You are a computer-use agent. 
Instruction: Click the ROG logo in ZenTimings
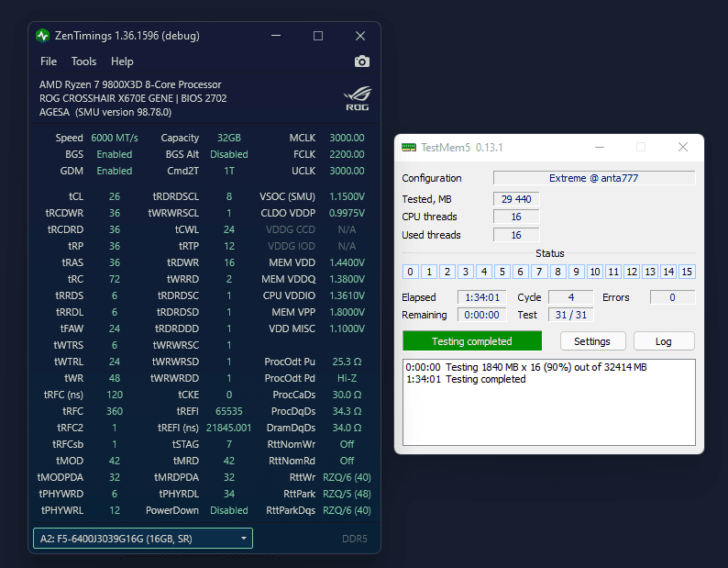click(x=357, y=98)
